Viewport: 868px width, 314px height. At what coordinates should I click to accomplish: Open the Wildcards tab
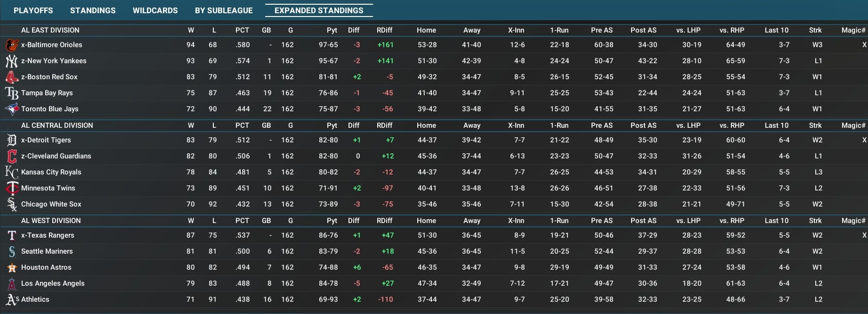(155, 10)
